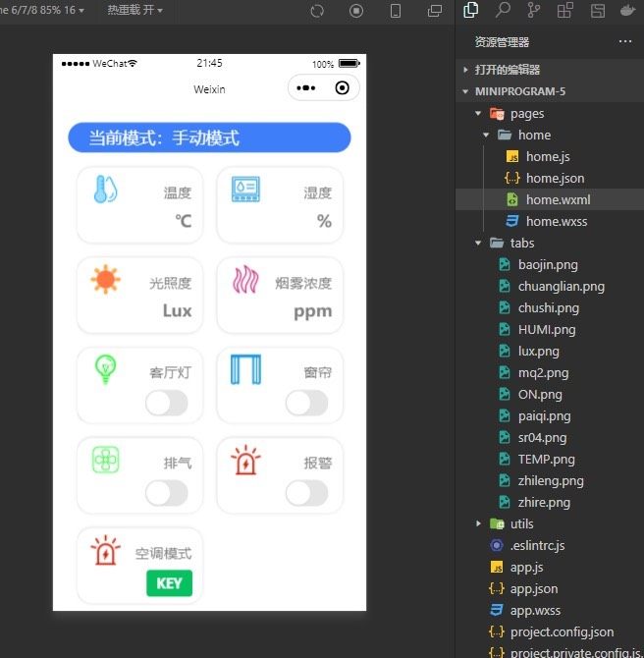Open app.json in file tree
Image resolution: width=644 pixels, height=658 pixels.
click(533, 589)
